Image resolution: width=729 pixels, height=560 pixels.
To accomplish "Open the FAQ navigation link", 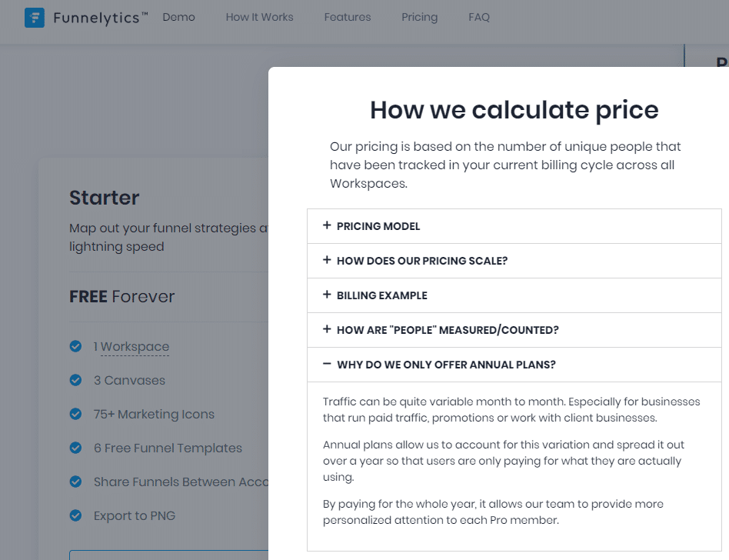I will point(479,17).
